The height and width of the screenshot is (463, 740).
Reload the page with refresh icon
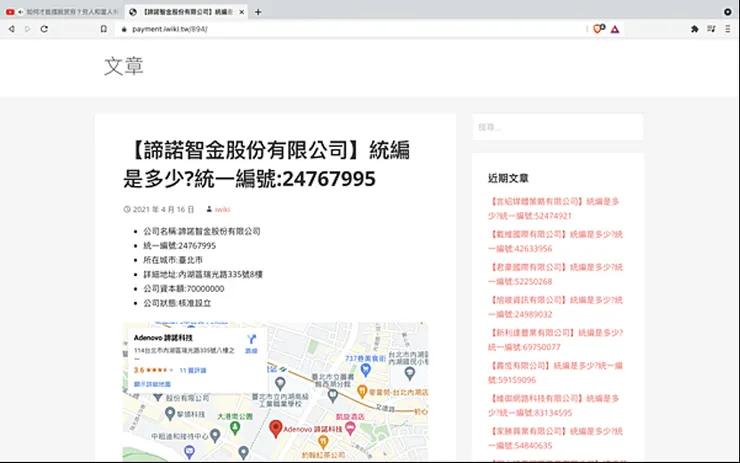pyautogui.click(x=44, y=29)
